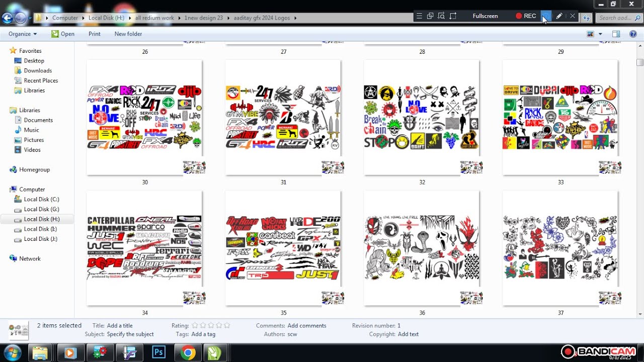Open Recent Places in Favorites
Image resolution: width=644 pixels, height=362 pixels.
41,80
